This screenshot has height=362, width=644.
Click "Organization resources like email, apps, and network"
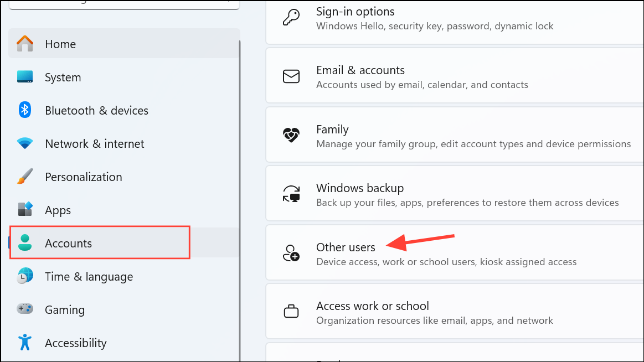(x=435, y=320)
